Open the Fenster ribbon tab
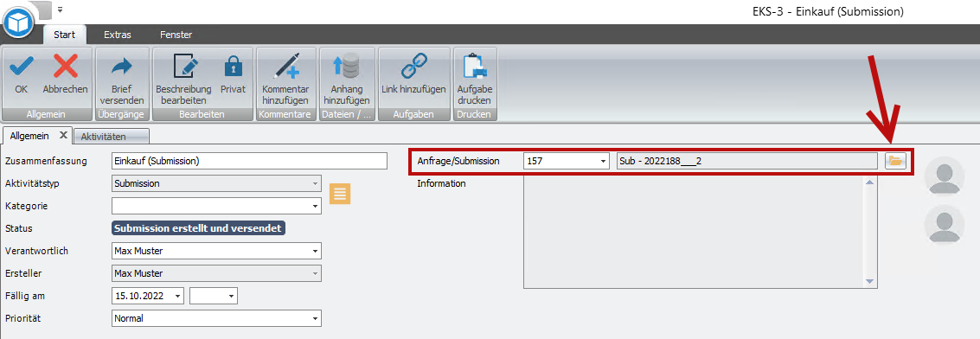 click(x=176, y=35)
